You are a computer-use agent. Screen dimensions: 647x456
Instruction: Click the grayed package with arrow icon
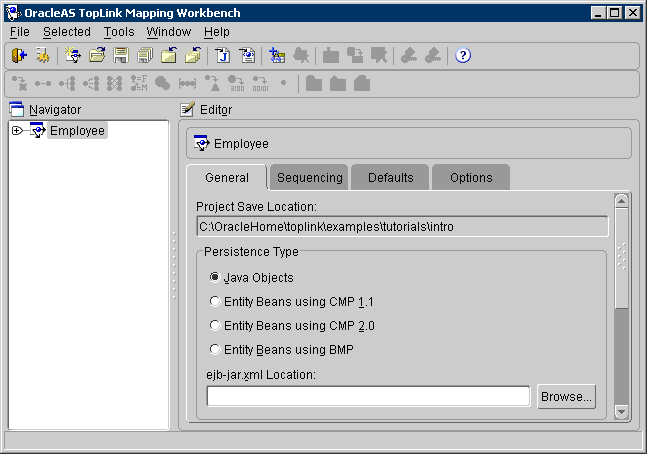(x=355, y=55)
